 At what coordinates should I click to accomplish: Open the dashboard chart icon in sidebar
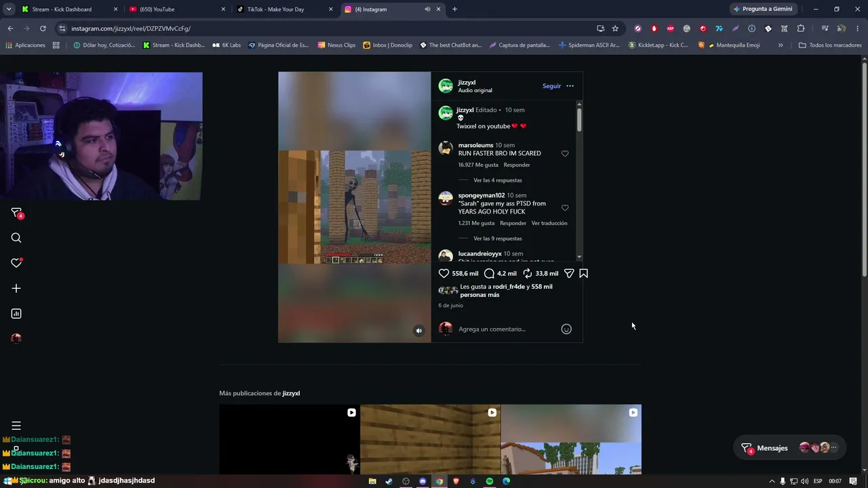(x=16, y=314)
